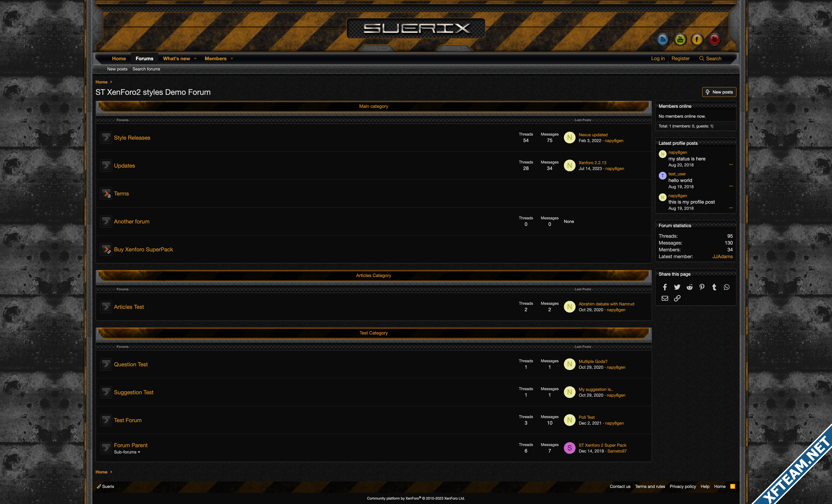Open options for 'this is my profile post'

(x=731, y=208)
